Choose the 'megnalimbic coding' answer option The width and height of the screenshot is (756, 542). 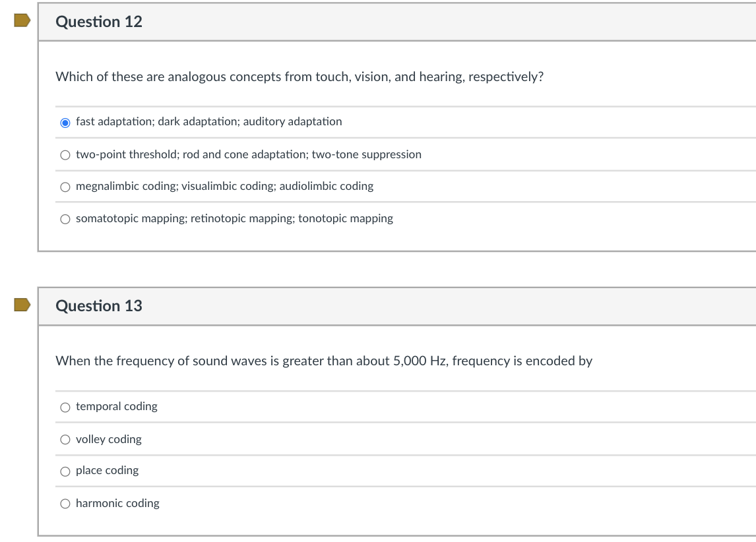point(65,187)
